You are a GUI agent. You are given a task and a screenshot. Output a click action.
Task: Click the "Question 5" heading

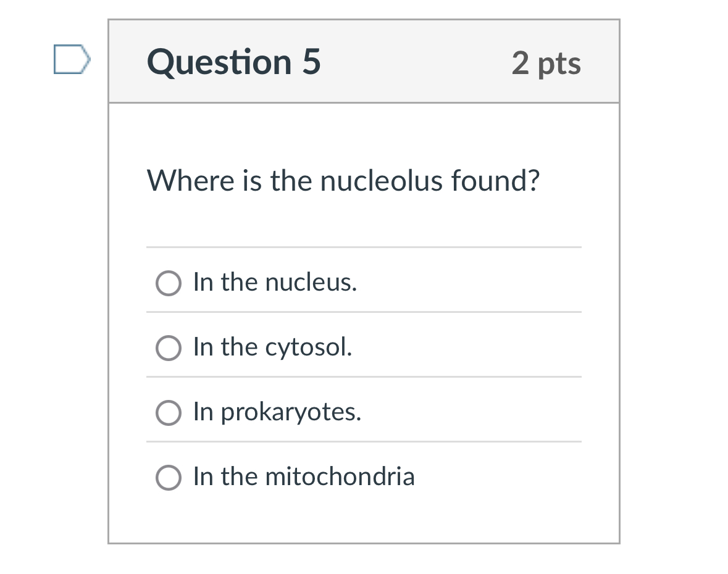tap(234, 62)
